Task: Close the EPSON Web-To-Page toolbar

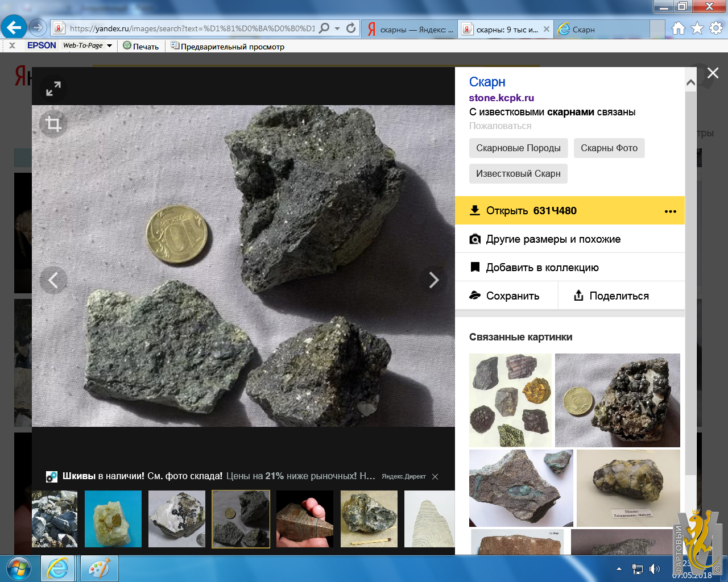Action: (12, 45)
